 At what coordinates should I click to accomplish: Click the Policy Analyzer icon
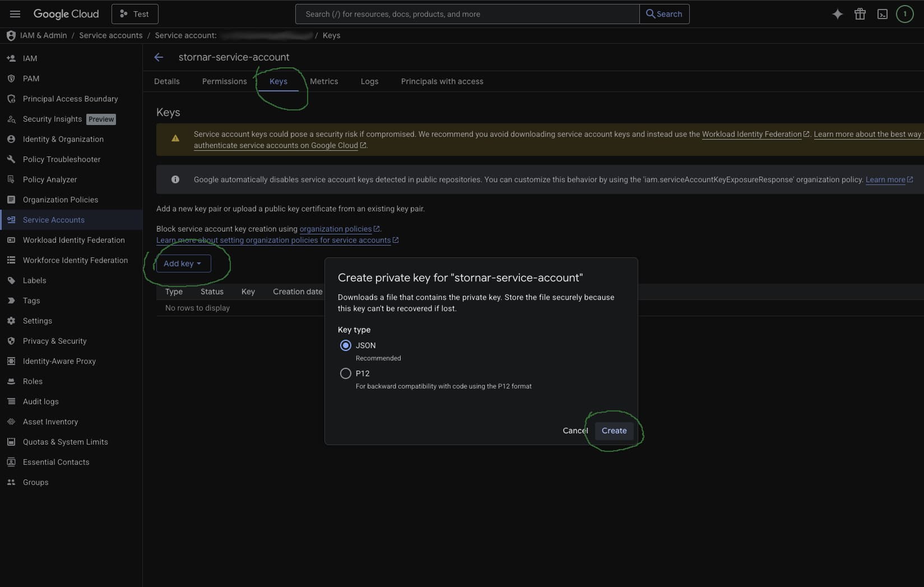11,179
